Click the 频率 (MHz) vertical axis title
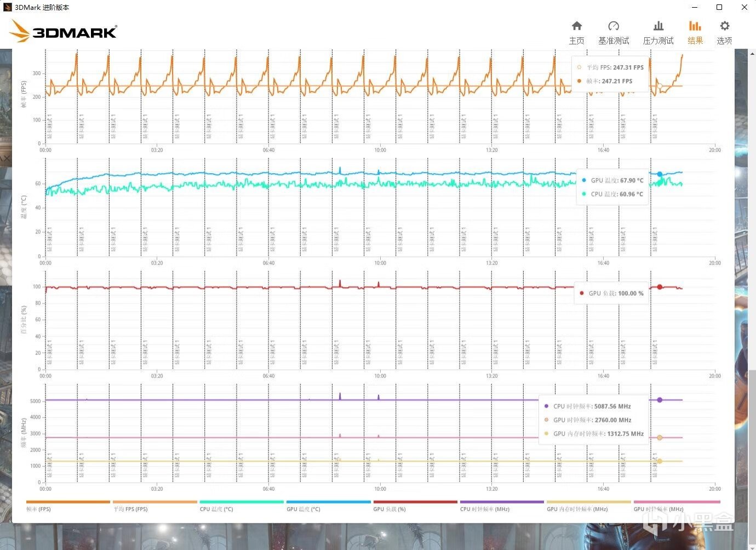Viewport: 756px width, 550px height. (24, 433)
